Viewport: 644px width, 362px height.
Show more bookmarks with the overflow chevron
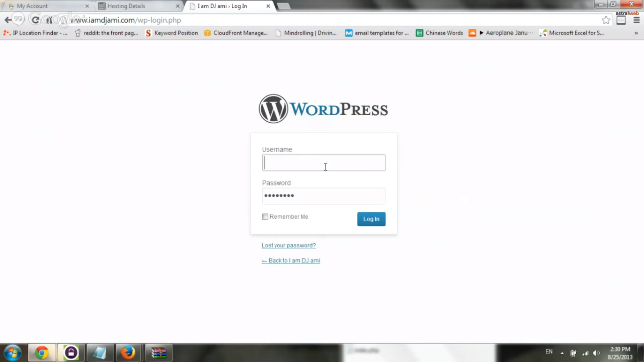[x=636, y=33]
